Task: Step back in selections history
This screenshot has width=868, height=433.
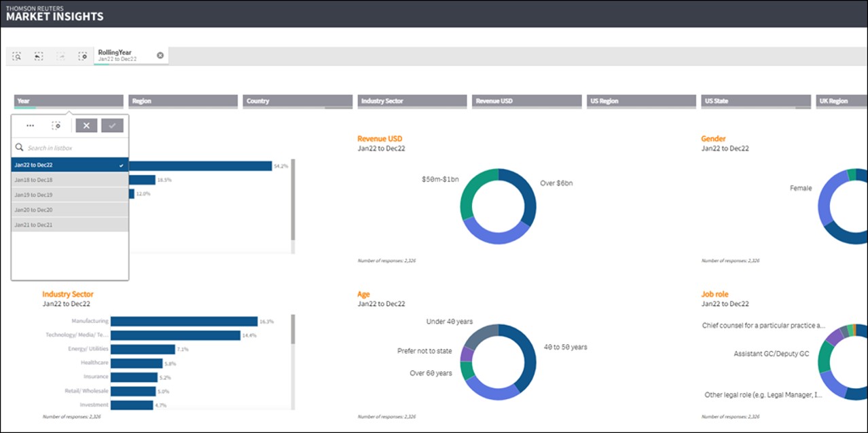Action: (x=39, y=56)
